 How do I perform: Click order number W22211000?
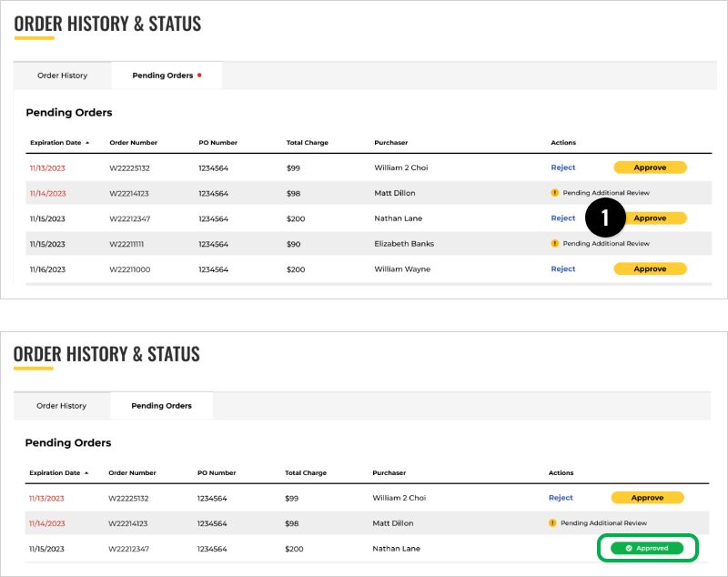129,269
